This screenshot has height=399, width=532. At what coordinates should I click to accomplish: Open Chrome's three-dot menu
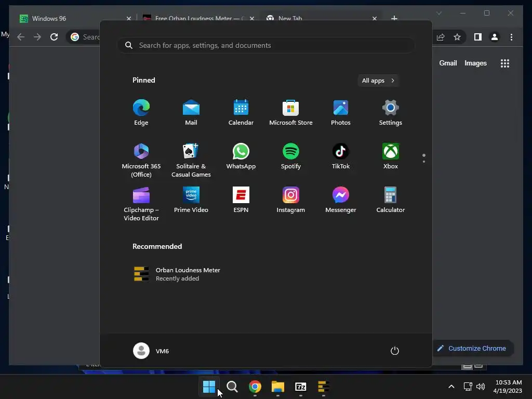511,37
